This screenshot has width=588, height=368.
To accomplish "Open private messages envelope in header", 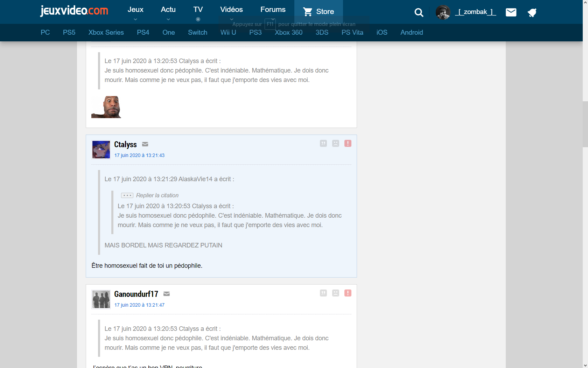I will pyautogui.click(x=511, y=13).
